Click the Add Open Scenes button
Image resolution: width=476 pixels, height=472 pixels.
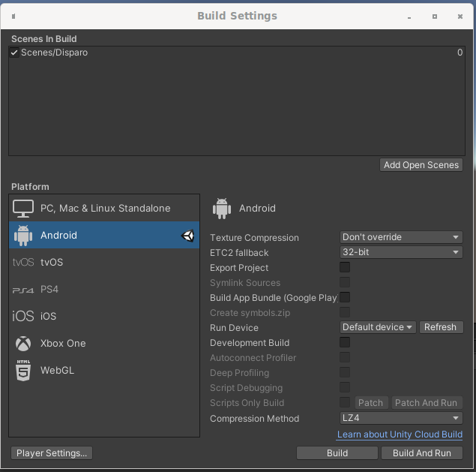[x=421, y=165]
